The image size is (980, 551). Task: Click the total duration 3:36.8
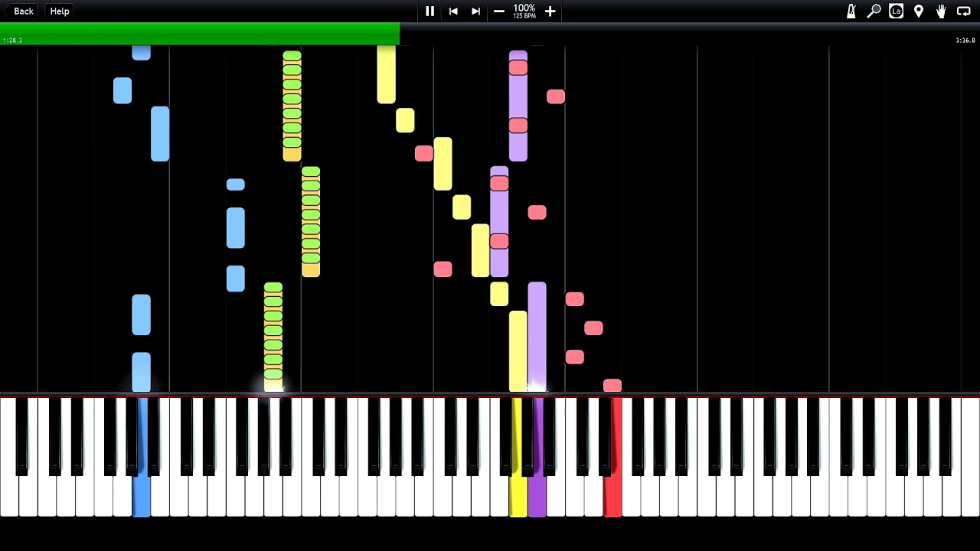[x=965, y=41]
